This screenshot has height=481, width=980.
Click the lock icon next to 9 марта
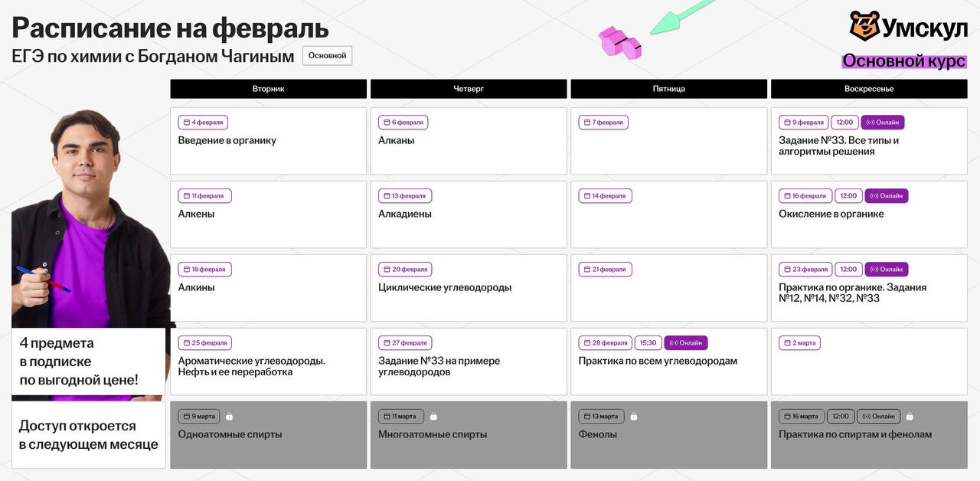[229, 417]
